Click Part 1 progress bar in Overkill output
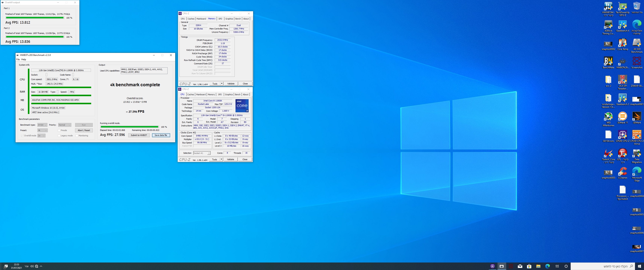This screenshot has height=270, width=644. pos(35,18)
